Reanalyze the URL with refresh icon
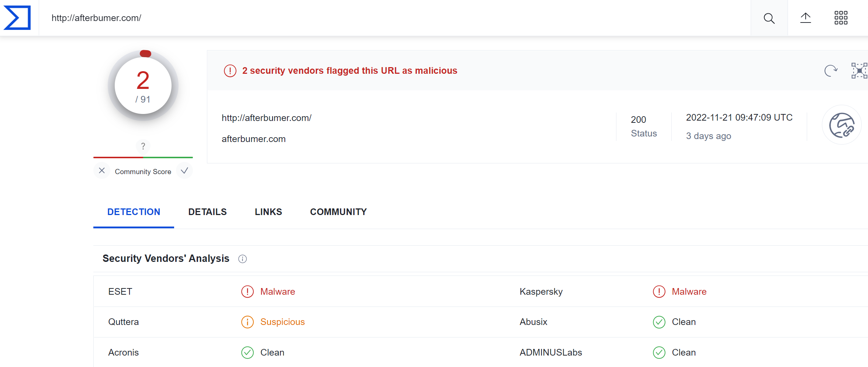This screenshot has width=868, height=367. [x=830, y=70]
